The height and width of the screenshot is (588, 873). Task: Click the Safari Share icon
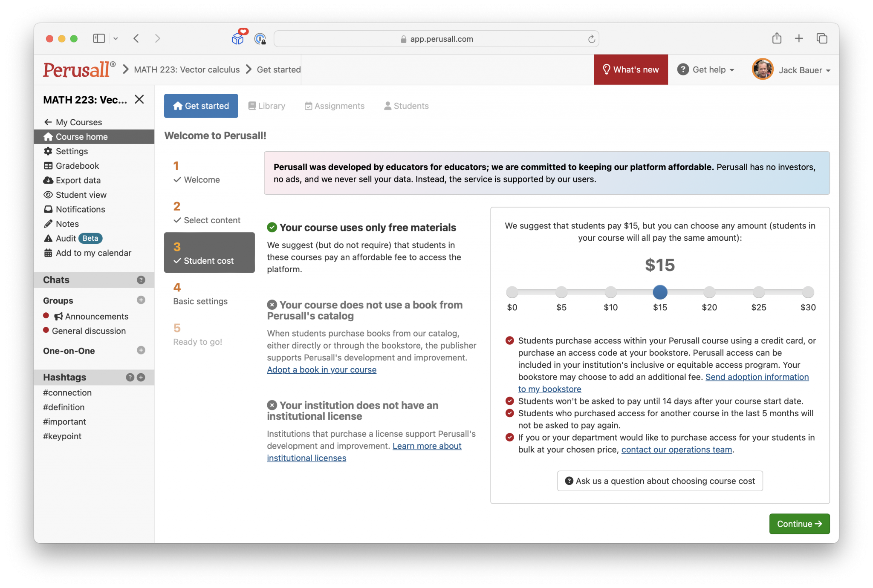pyautogui.click(x=777, y=38)
